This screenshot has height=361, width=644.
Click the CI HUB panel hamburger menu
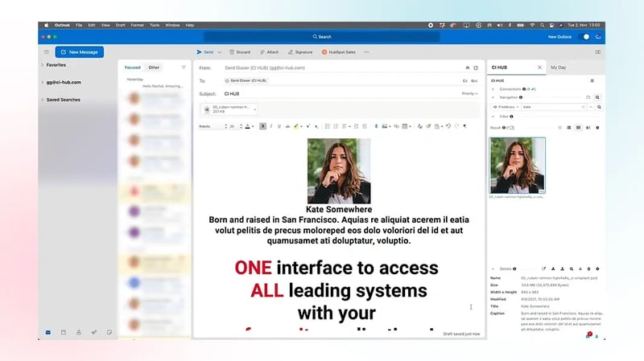click(592, 80)
